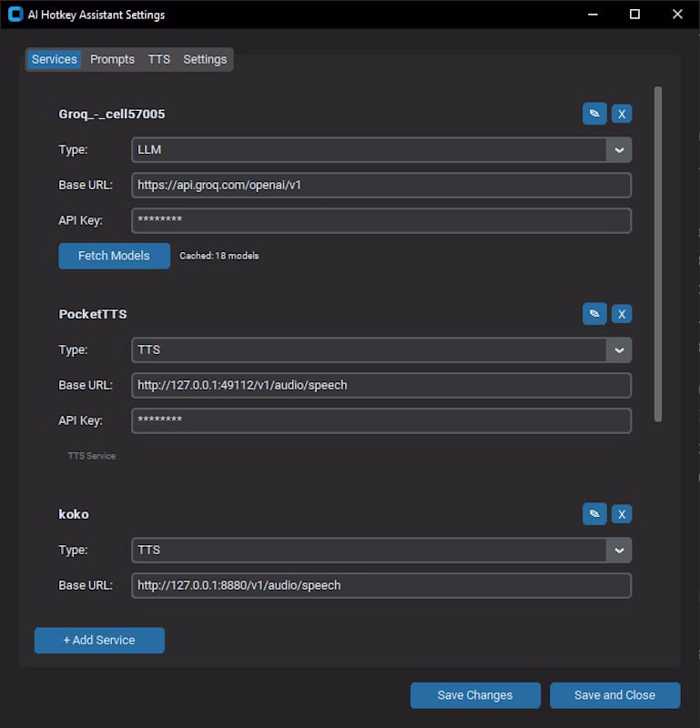Click the koko service edit icon
700x728 pixels.
tap(594, 514)
